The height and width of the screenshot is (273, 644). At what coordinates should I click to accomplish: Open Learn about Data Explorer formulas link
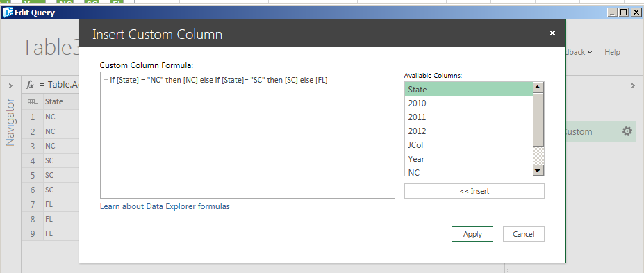coord(165,206)
